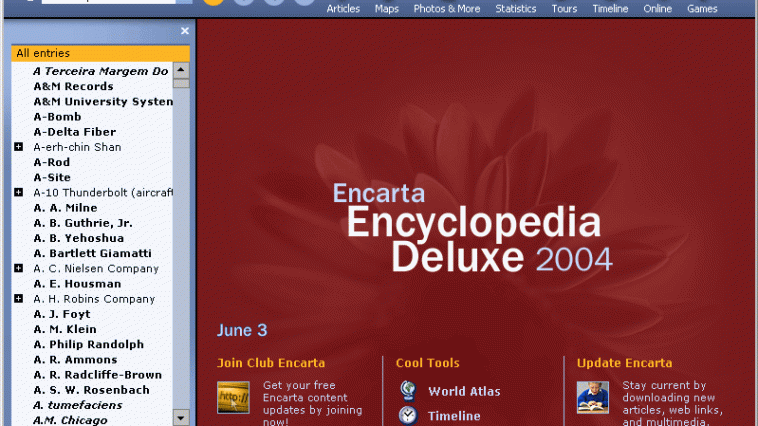Select the A-Bomb entry

point(57,117)
